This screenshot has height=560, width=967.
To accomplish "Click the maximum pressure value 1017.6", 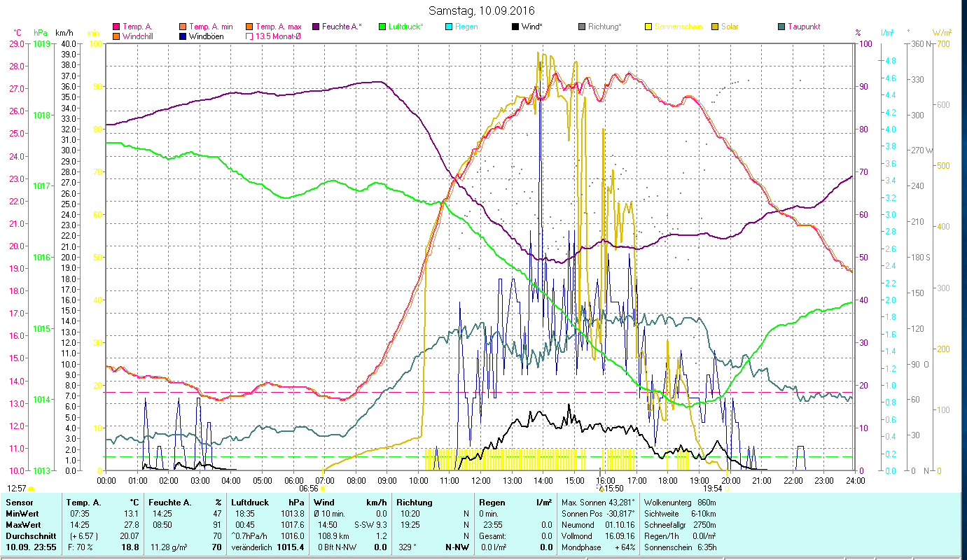I will (x=291, y=525).
